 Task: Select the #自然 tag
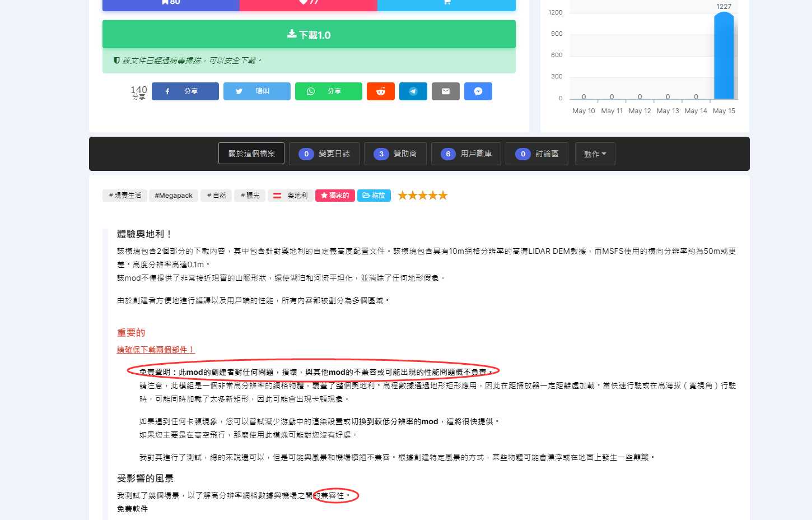216,196
